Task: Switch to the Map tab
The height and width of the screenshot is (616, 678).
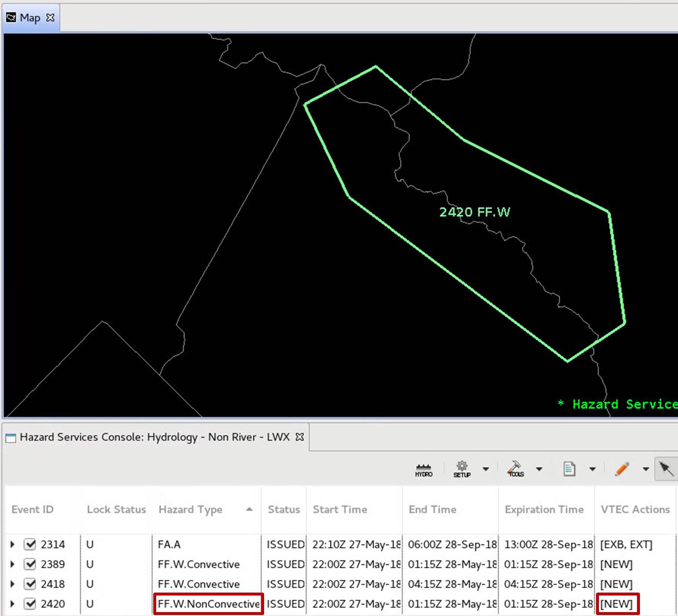Action: pyautogui.click(x=30, y=18)
